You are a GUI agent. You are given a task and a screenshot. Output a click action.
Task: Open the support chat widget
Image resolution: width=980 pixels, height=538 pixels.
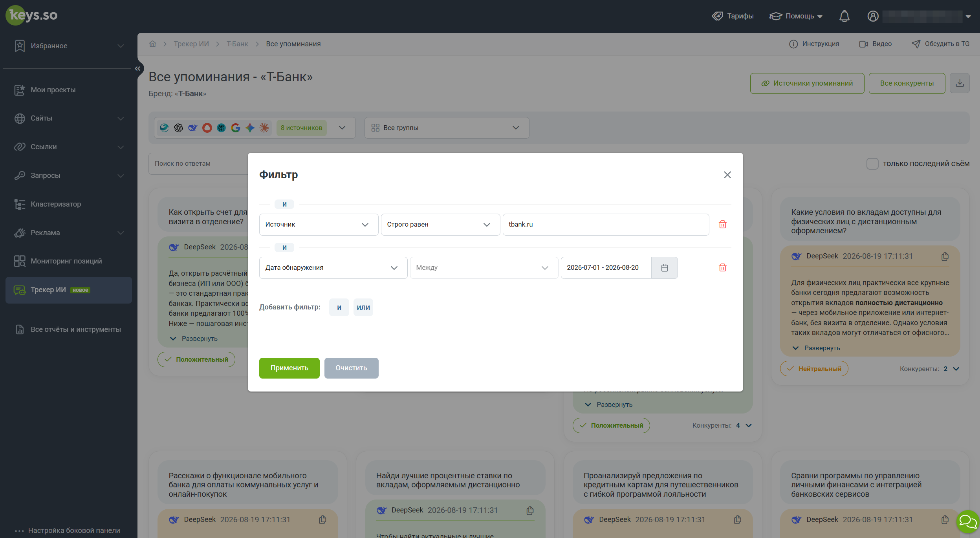point(968,522)
